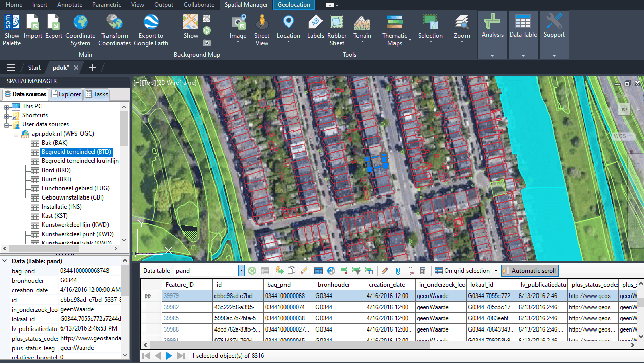The height and width of the screenshot is (363, 644).
Task: Click the capture background map camera icon
Action: point(207,43)
